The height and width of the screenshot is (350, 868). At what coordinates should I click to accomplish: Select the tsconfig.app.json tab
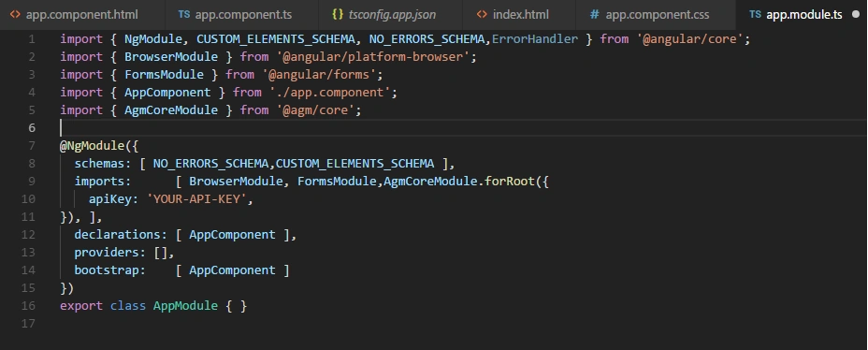[x=391, y=14]
